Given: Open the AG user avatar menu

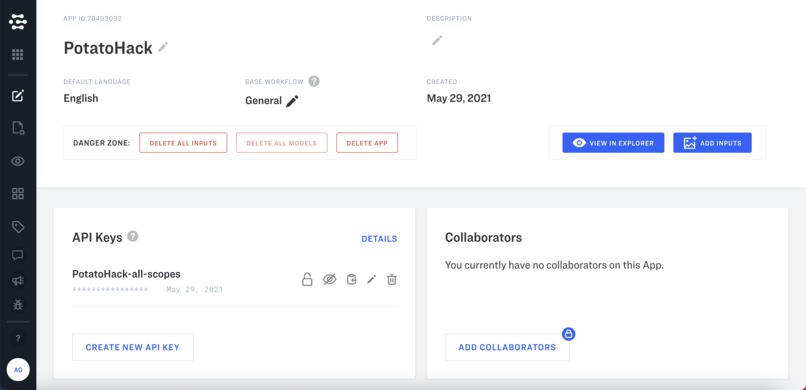Looking at the screenshot, I should click(18, 369).
